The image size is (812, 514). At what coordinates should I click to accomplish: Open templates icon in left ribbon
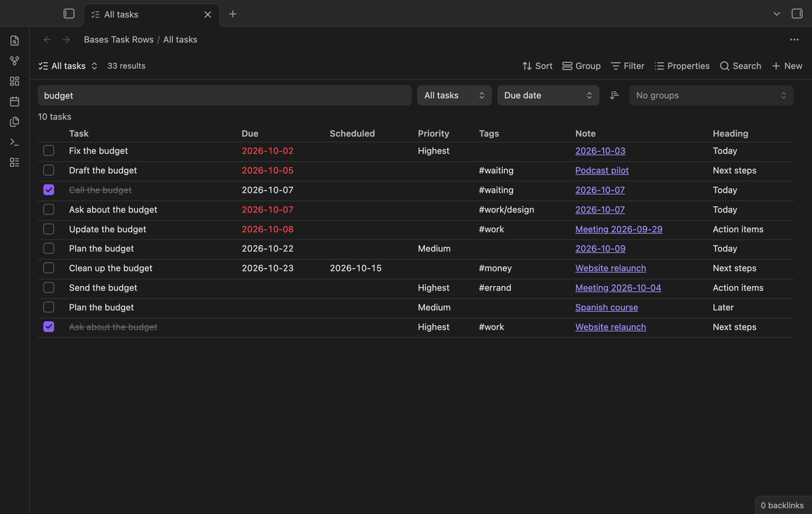click(x=14, y=122)
